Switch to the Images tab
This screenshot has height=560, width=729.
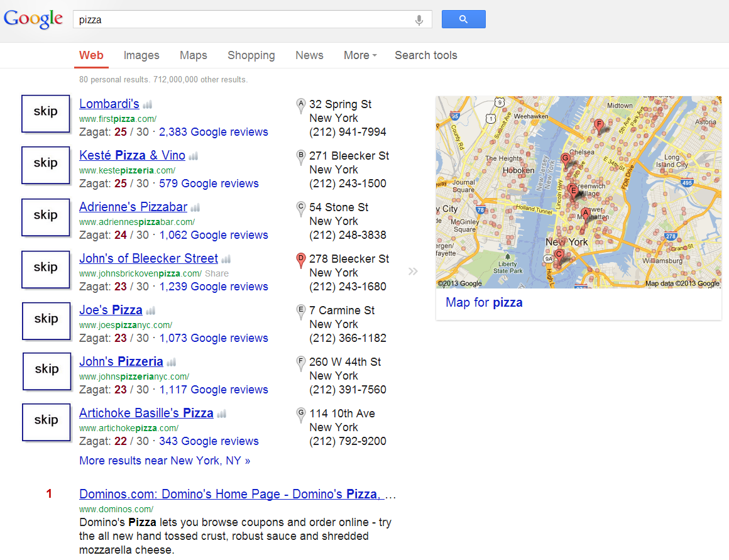click(x=141, y=55)
